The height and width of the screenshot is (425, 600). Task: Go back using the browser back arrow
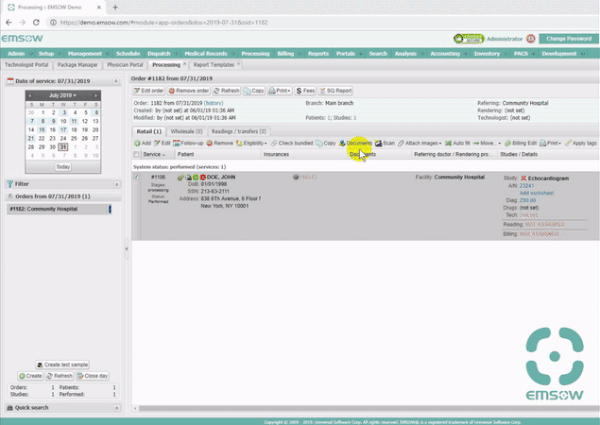click(8, 23)
